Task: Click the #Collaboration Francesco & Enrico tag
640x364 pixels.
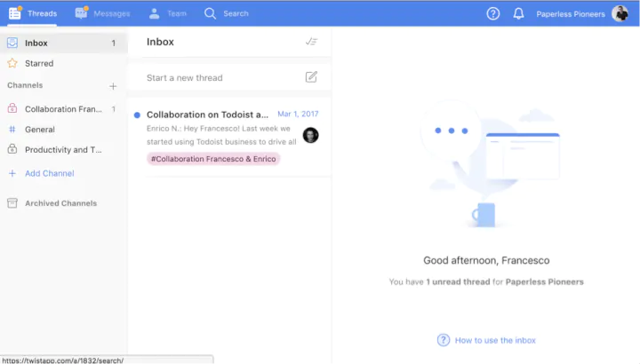Action: tap(213, 159)
